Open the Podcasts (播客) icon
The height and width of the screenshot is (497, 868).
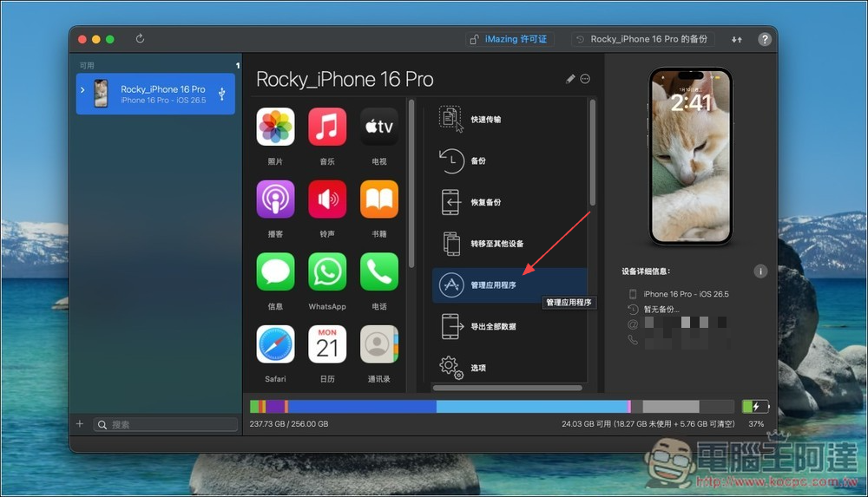[275, 199]
